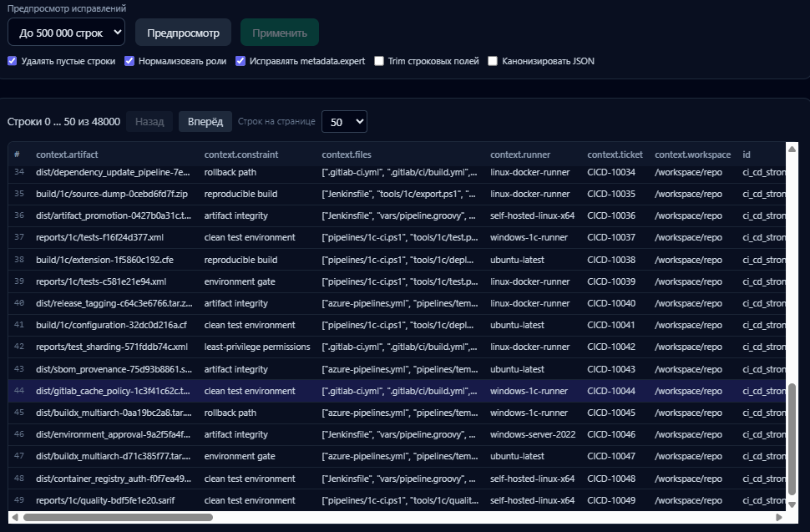The image size is (810, 532).
Task: Select cell reports/test_sharding-571fddb74c.xml
Action: (x=112, y=347)
